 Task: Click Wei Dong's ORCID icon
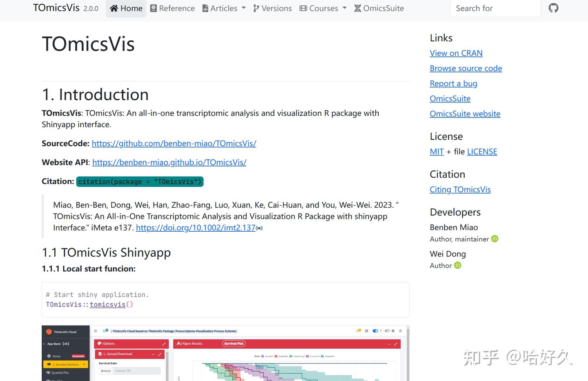[458, 266]
